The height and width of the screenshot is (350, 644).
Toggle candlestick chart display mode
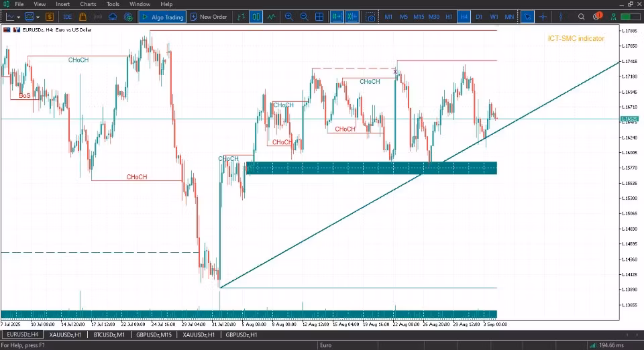tap(256, 17)
